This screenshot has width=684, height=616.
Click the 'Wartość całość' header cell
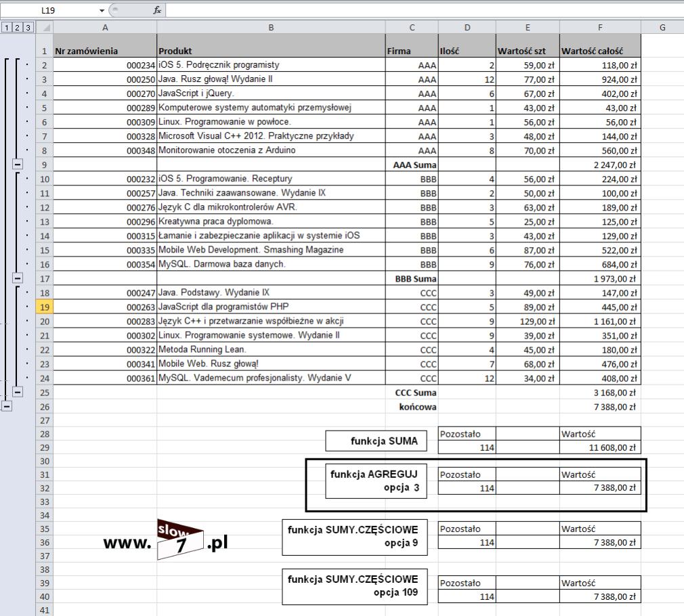pos(600,46)
